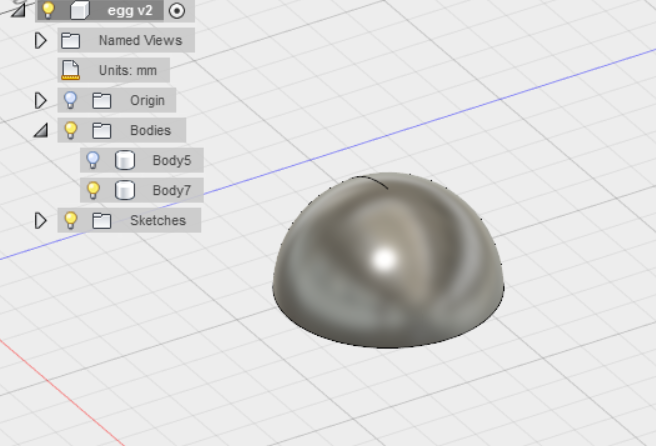656x446 pixels.
Task: Expand the Origin folder
Action: point(40,100)
